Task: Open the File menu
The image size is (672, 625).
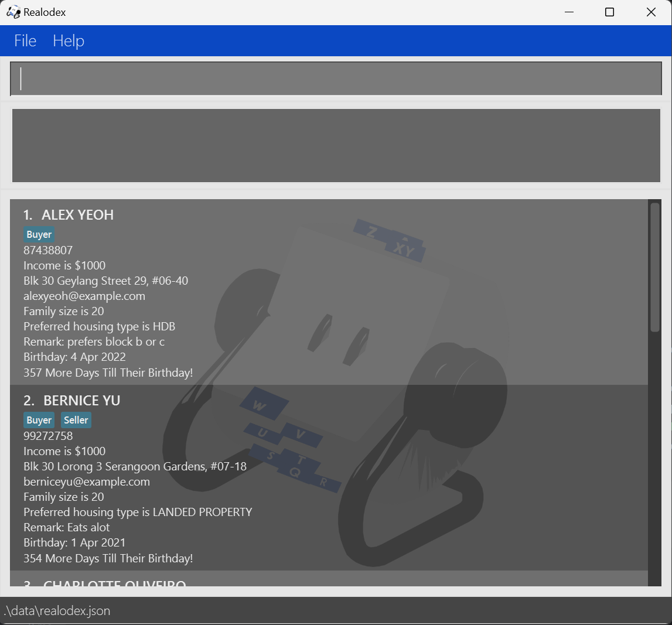Action: tap(25, 41)
